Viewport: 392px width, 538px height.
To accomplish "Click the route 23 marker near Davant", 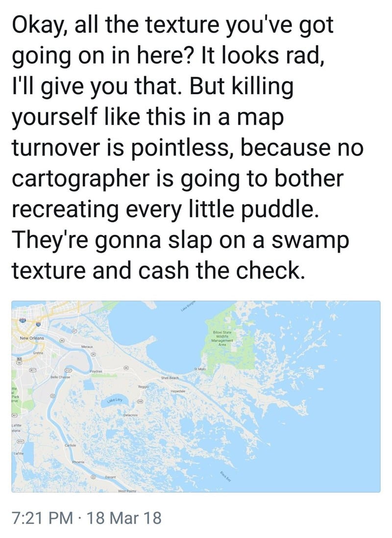I will (93, 477).
